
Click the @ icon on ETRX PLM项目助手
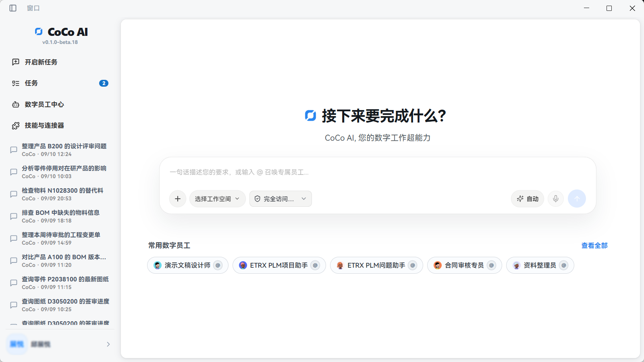316,265
